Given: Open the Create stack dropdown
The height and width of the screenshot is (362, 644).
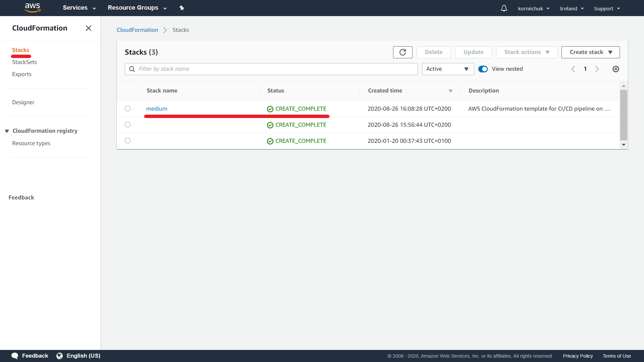Looking at the screenshot, I should coord(590,52).
